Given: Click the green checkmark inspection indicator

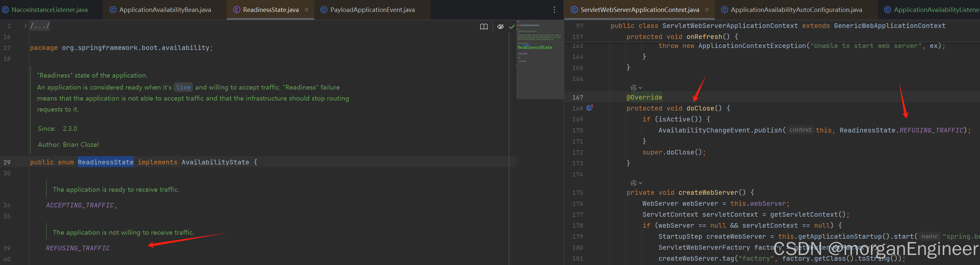Looking at the screenshot, I should tap(512, 27).
